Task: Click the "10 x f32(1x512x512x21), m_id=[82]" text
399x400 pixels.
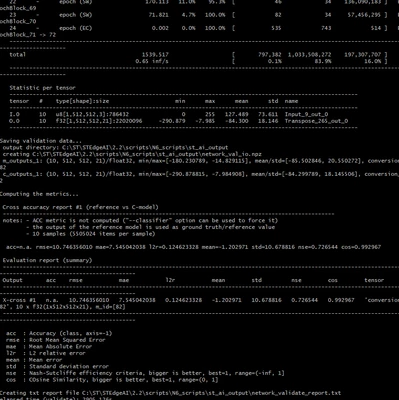Action: tap(71, 307)
